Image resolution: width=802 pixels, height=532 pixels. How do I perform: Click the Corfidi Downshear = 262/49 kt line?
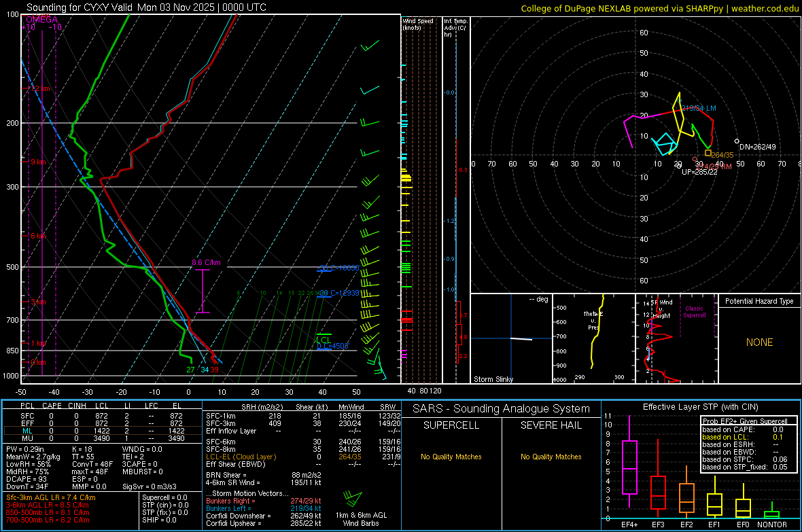tap(264, 516)
